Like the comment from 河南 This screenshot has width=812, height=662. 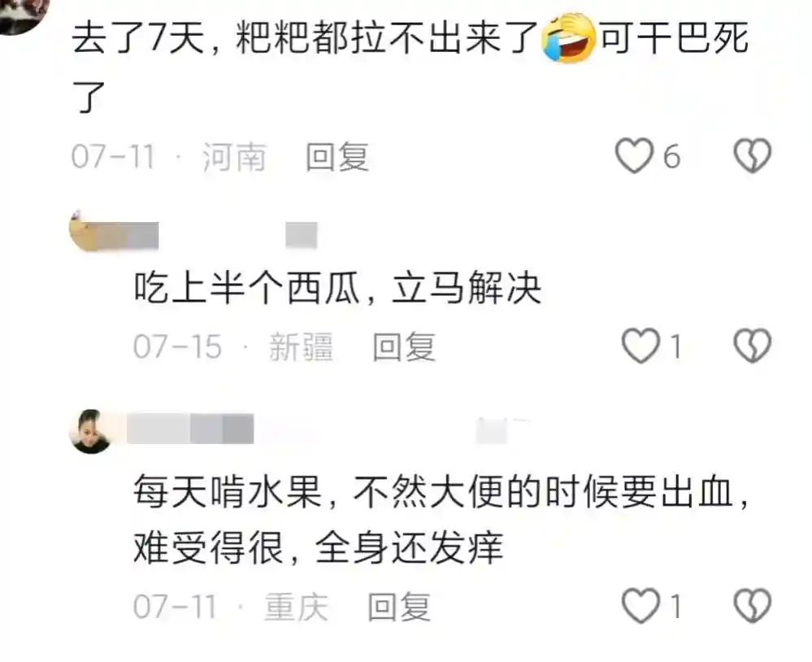click(x=634, y=156)
